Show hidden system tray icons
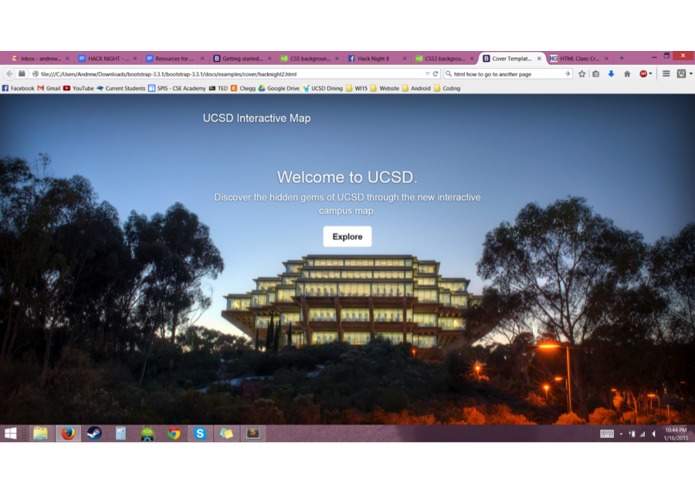This screenshot has width=695, height=494. (621, 434)
